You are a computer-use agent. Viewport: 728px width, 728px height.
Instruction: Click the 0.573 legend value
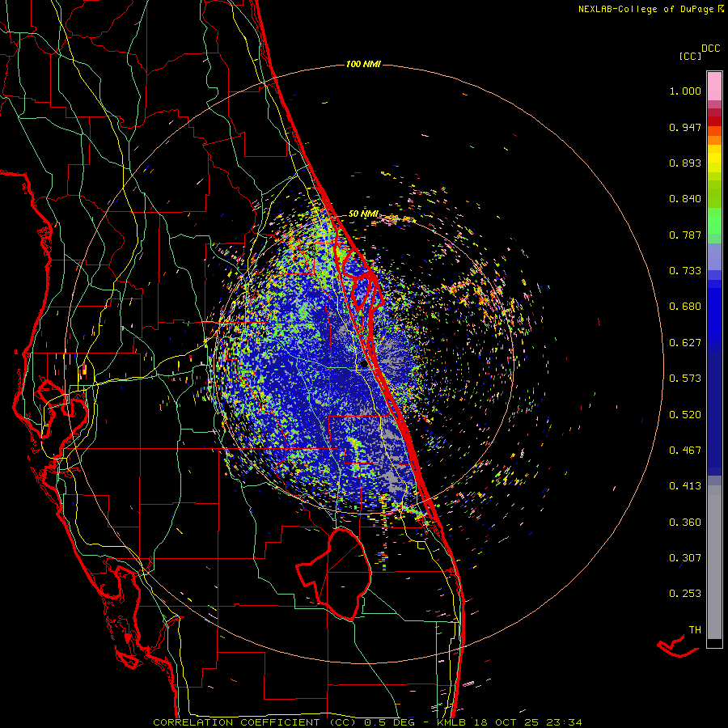pyautogui.click(x=685, y=379)
